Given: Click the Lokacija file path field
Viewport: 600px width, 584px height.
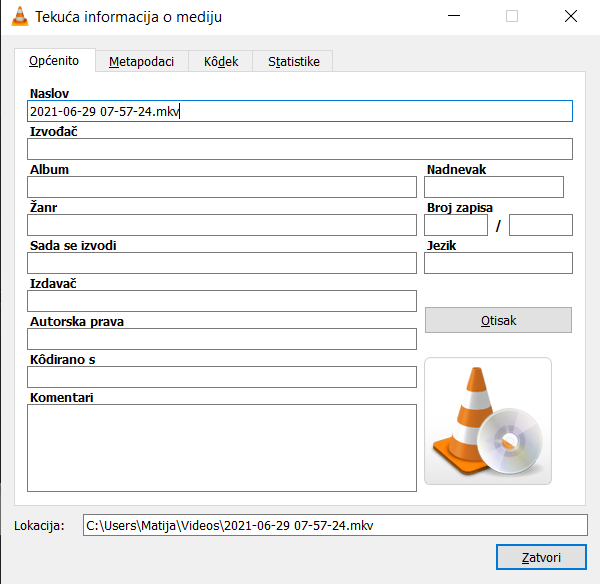Looking at the screenshot, I should pos(334,525).
